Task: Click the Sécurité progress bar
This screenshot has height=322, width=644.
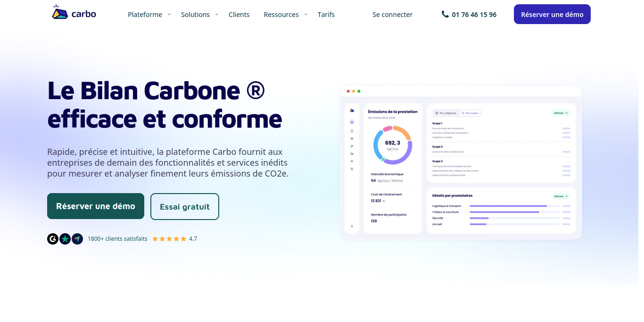Action: [x=514, y=218]
